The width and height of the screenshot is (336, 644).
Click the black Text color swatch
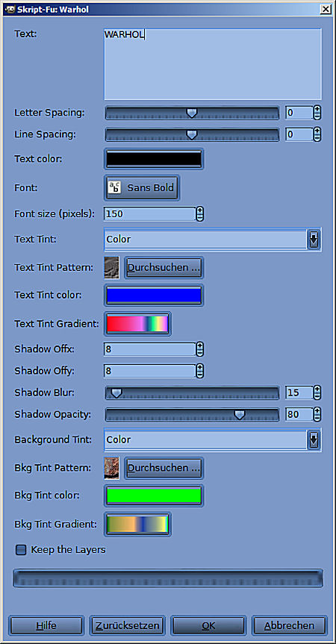click(154, 159)
